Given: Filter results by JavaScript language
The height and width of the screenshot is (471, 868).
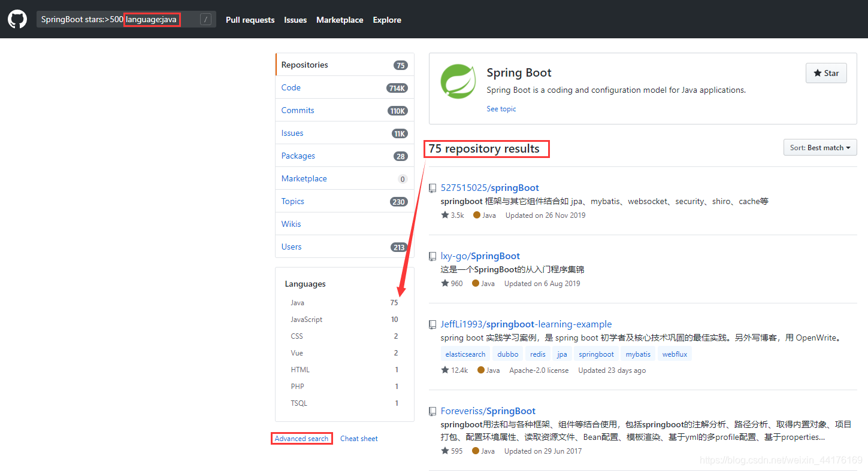Looking at the screenshot, I should click(344, 320).
